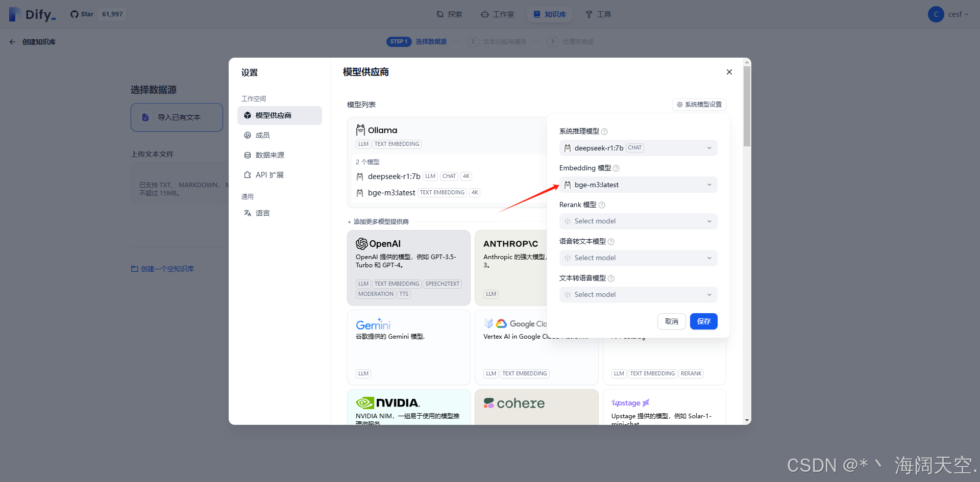Viewport: 980px width, 482px height.
Task: Expand the Rerank 模型 dropdown
Action: click(x=639, y=221)
